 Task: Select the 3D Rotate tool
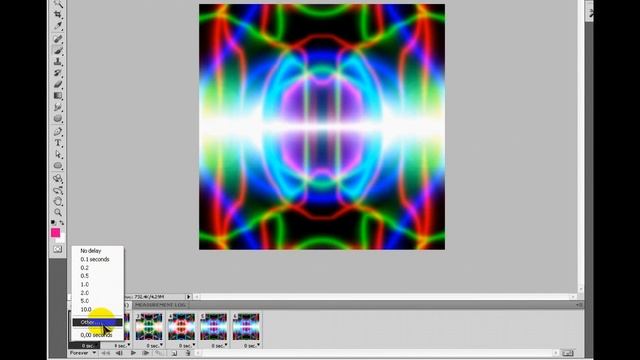click(x=58, y=179)
